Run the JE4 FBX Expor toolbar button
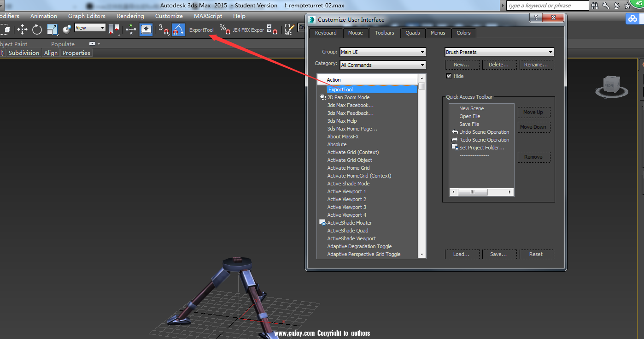This screenshot has height=339, width=644. tap(248, 30)
